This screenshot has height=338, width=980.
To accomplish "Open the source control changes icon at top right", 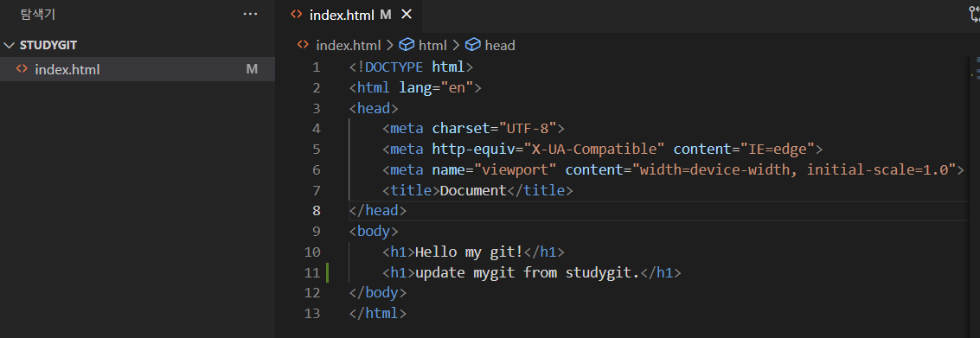I will [974, 15].
